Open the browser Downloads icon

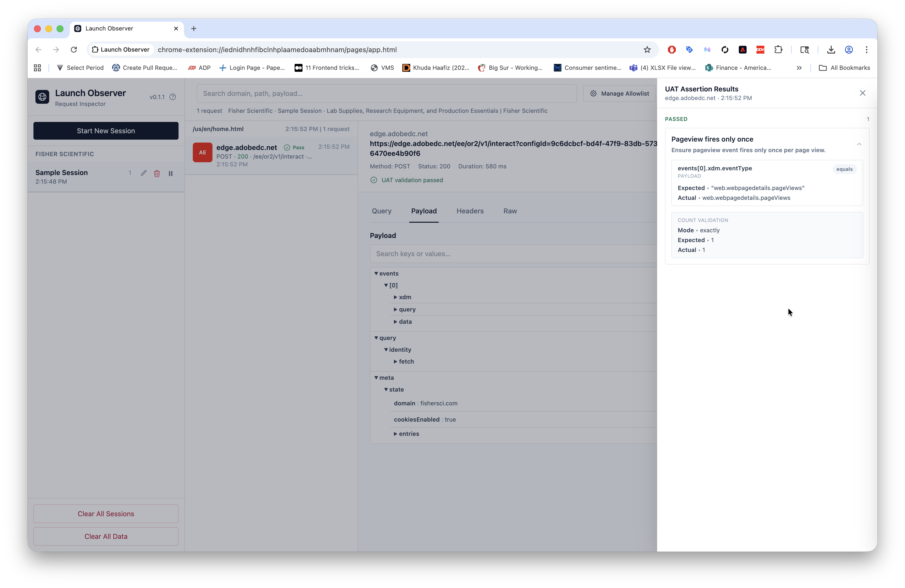pyautogui.click(x=831, y=49)
